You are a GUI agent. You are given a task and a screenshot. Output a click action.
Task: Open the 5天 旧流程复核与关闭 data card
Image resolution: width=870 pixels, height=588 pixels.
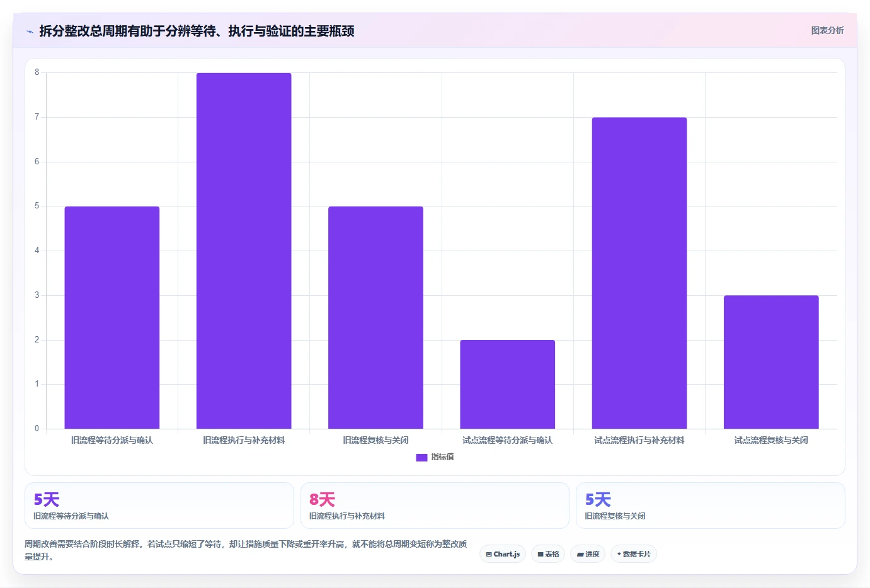[x=711, y=506]
